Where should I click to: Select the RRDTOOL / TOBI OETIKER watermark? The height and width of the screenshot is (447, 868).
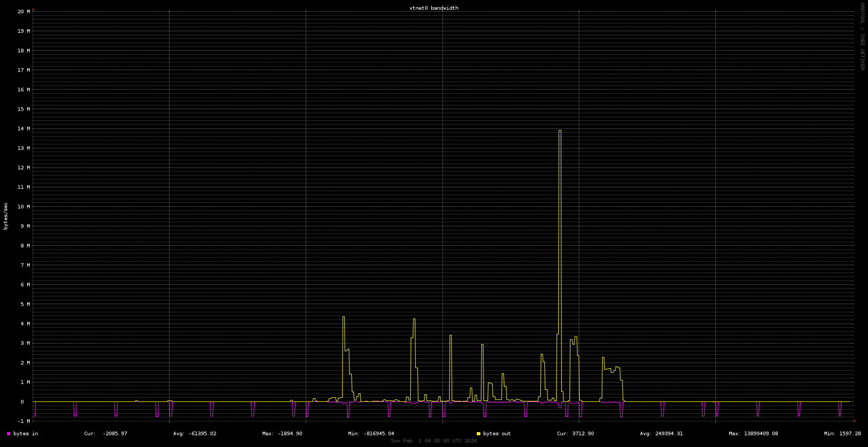point(862,36)
